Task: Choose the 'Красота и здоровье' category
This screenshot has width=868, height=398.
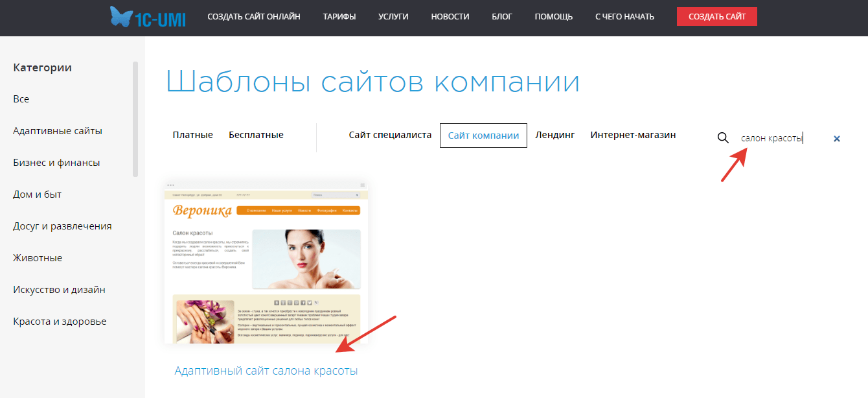Action: coord(60,322)
